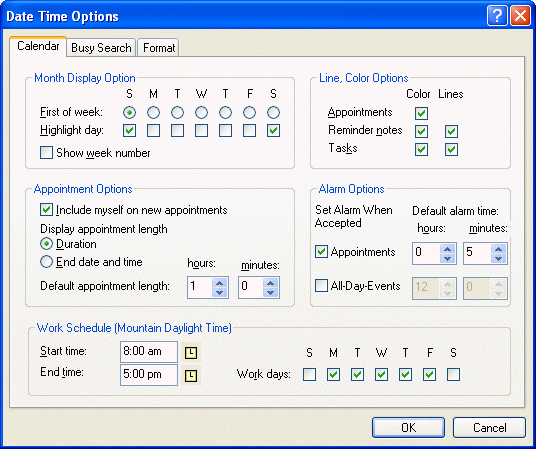Increase default appointment length minutes
This screenshot has width=536, height=449.
click(270, 283)
